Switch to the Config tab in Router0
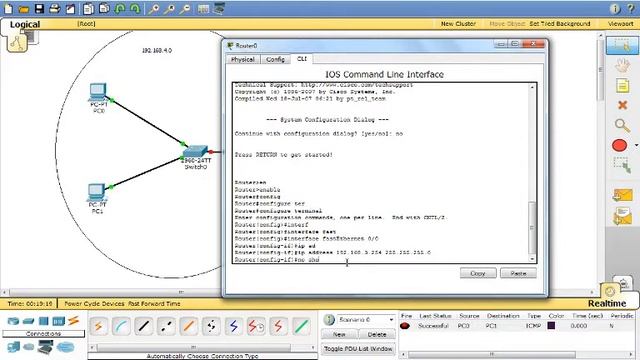The image size is (640, 360). coord(276,60)
